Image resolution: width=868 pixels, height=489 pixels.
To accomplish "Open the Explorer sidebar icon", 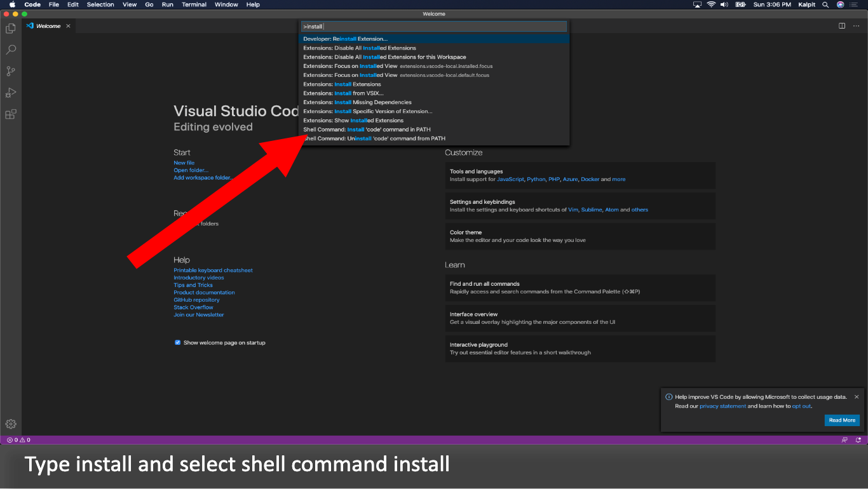I will (10, 29).
